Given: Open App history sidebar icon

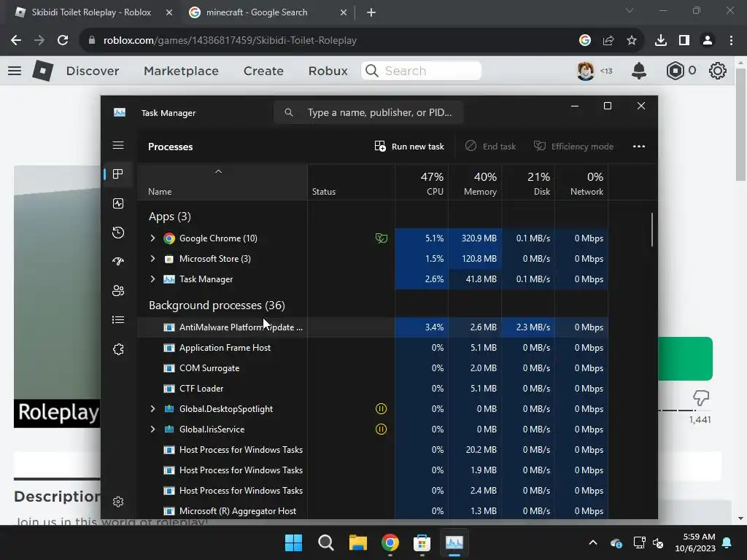Looking at the screenshot, I should tap(118, 233).
